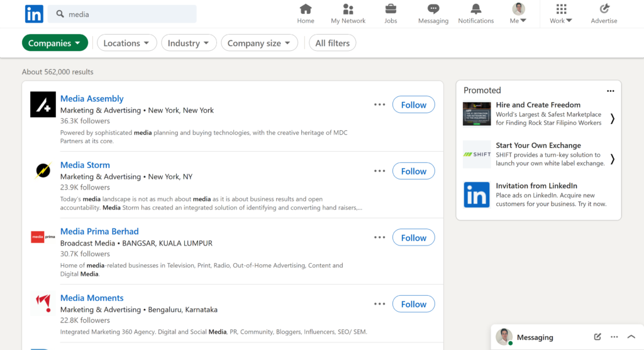Click '36.3K followers' text

(x=85, y=121)
